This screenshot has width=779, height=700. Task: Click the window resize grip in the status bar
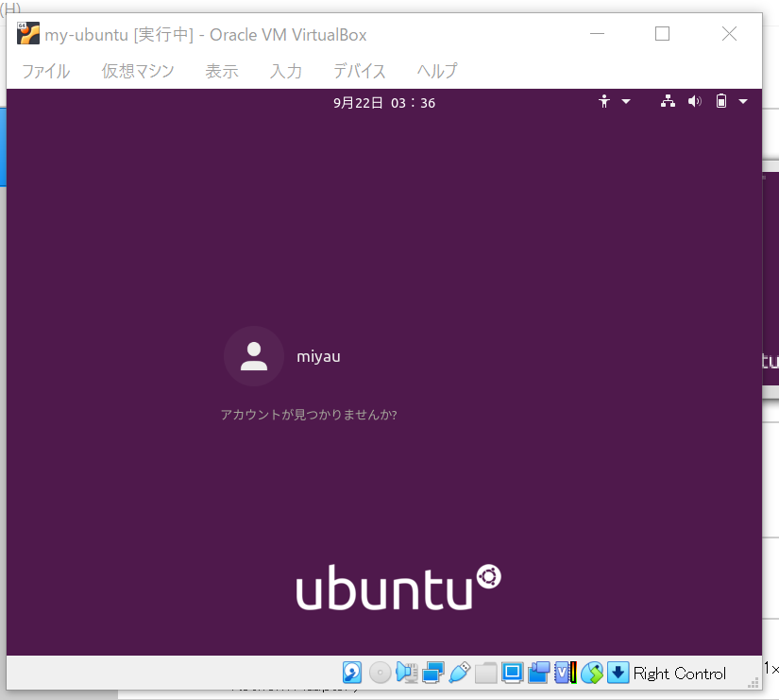point(754,682)
